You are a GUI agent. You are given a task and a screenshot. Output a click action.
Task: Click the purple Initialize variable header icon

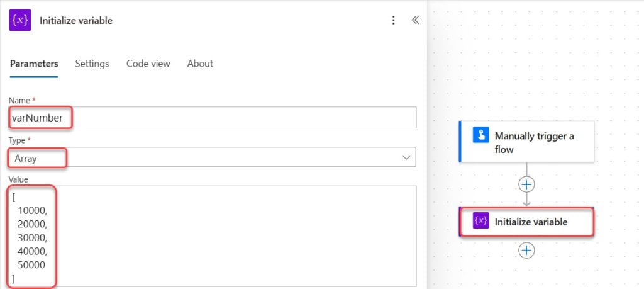19,20
